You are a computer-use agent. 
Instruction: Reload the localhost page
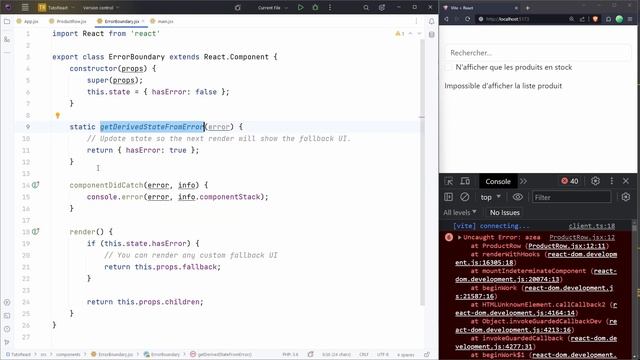tap(467, 19)
